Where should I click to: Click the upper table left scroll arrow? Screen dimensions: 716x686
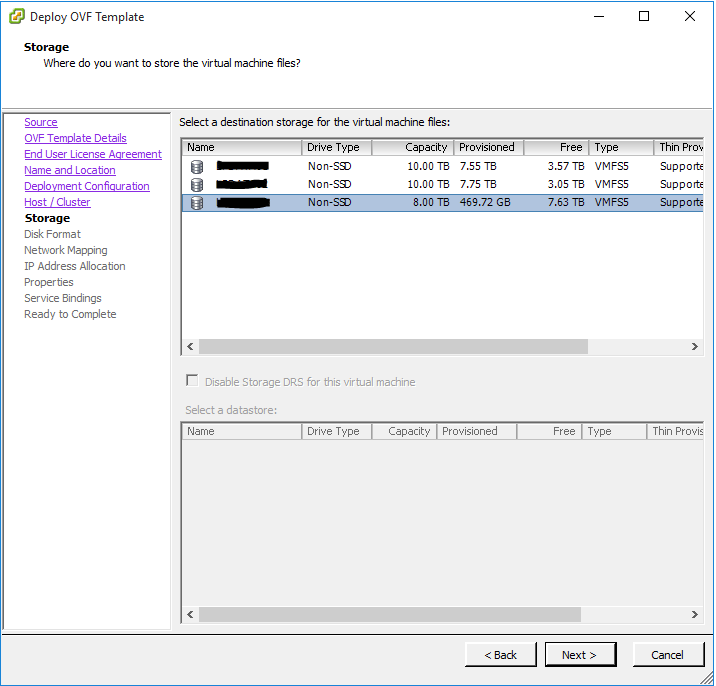[x=190, y=347]
